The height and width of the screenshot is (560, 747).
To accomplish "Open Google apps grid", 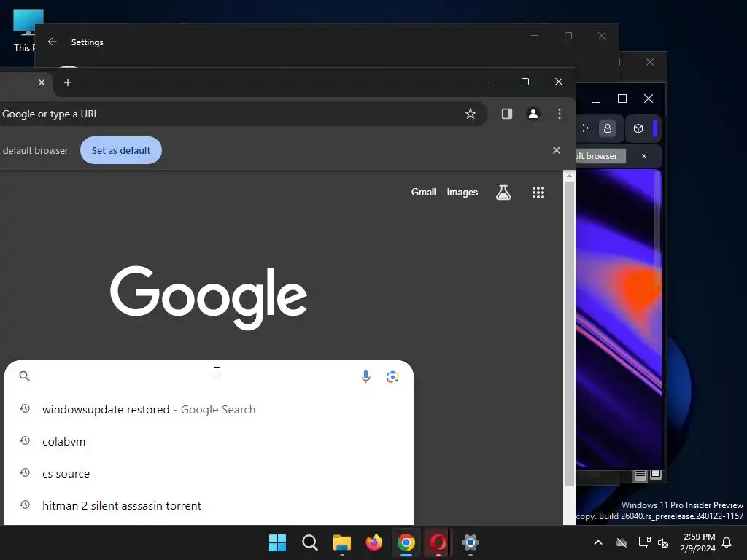I will 538,192.
